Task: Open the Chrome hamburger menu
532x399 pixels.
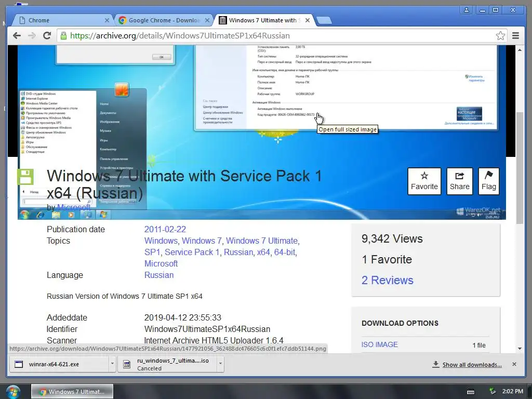Action: pyautogui.click(x=515, y=36)
